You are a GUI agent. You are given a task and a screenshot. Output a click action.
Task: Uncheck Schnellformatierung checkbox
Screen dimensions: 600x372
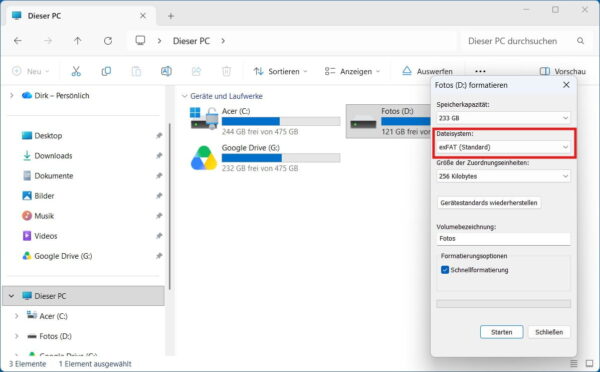(x=445, y=270)
